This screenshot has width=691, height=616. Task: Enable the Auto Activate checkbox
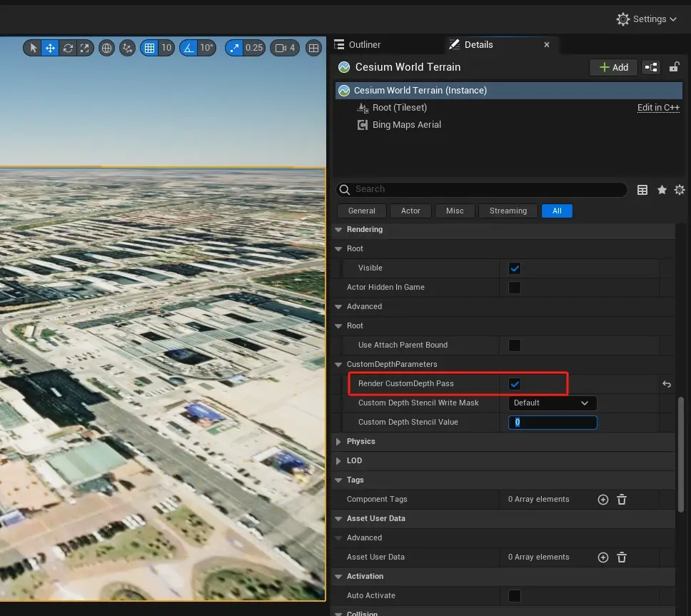click(514, 596)
